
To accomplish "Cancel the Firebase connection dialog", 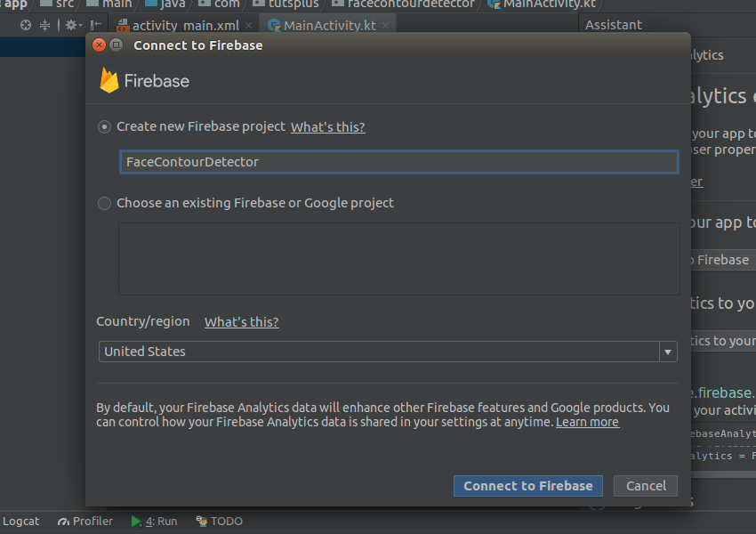I will (646, 486).
